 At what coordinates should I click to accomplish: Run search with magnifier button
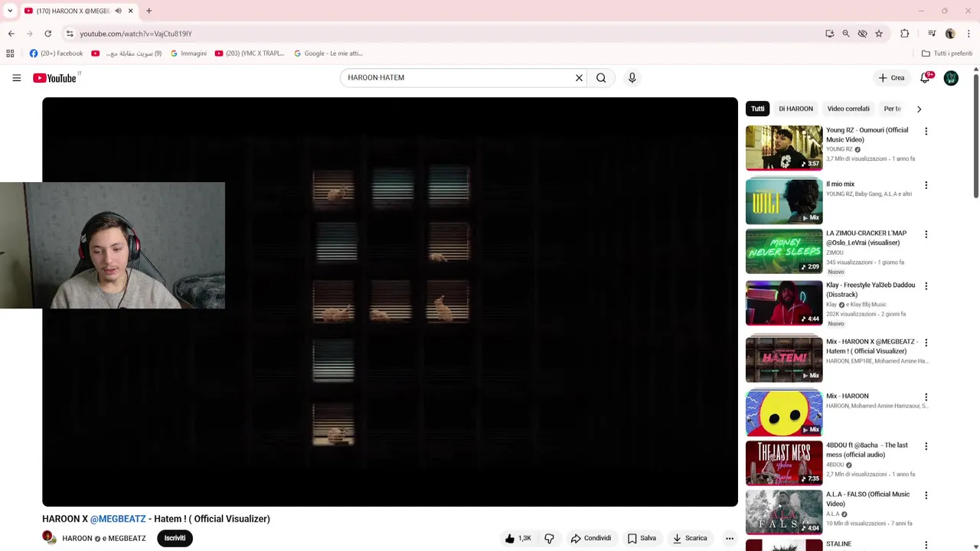point(601,77)
